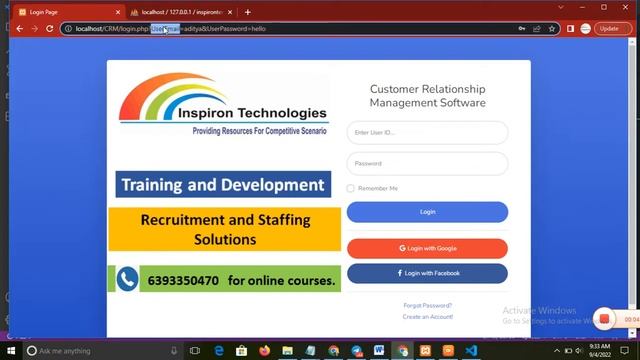Switch to the localhost phpMyAdmin tab
The height and width of the screenshot is (360, 640).
[x=182, y=12]
